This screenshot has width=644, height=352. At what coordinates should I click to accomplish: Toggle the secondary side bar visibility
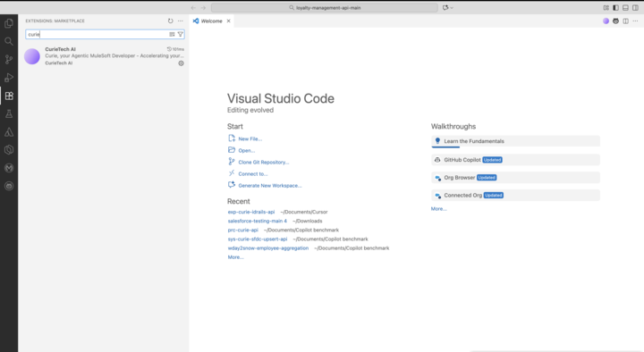tap(635, 8)
